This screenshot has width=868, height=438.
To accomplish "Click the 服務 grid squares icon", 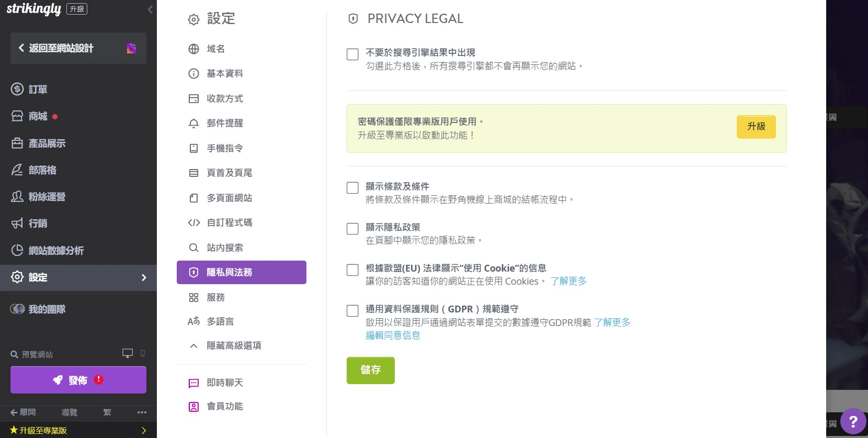I will [193, 297].
